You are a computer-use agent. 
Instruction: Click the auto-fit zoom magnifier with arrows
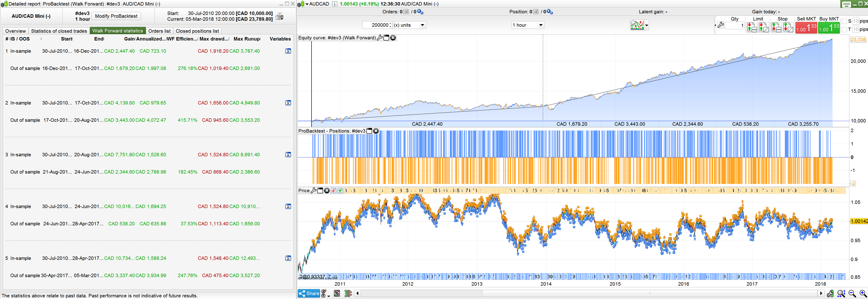pos(841,294)
